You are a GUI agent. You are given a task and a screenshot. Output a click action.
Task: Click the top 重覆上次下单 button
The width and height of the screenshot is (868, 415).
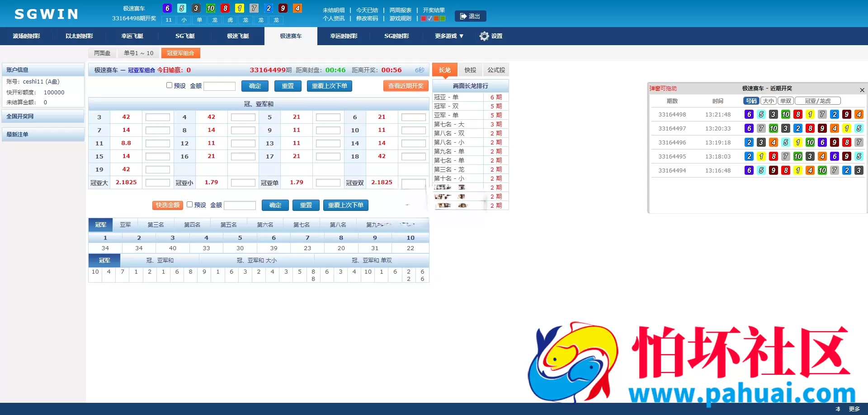[330, 86]
